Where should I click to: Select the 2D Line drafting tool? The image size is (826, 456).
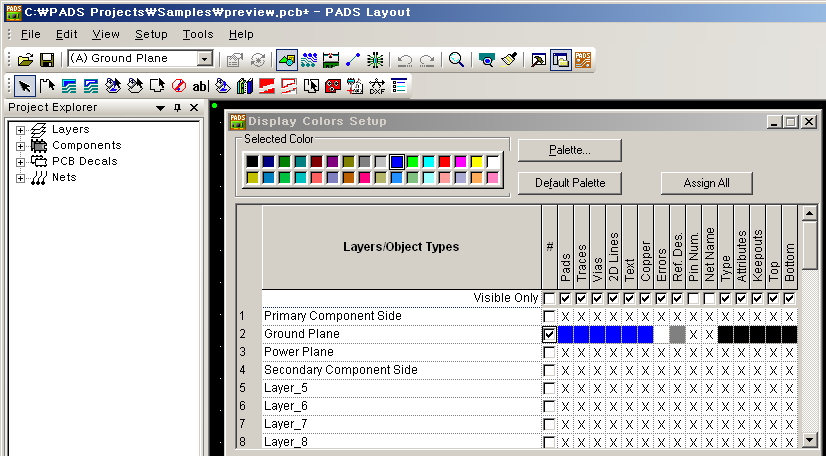47,86
